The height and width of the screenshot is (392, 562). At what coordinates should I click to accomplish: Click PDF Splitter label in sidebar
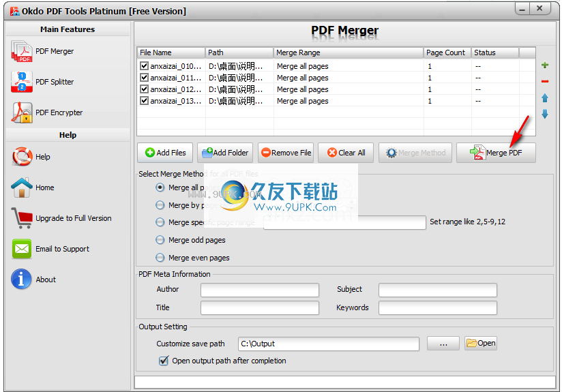(x=55, y=82)
